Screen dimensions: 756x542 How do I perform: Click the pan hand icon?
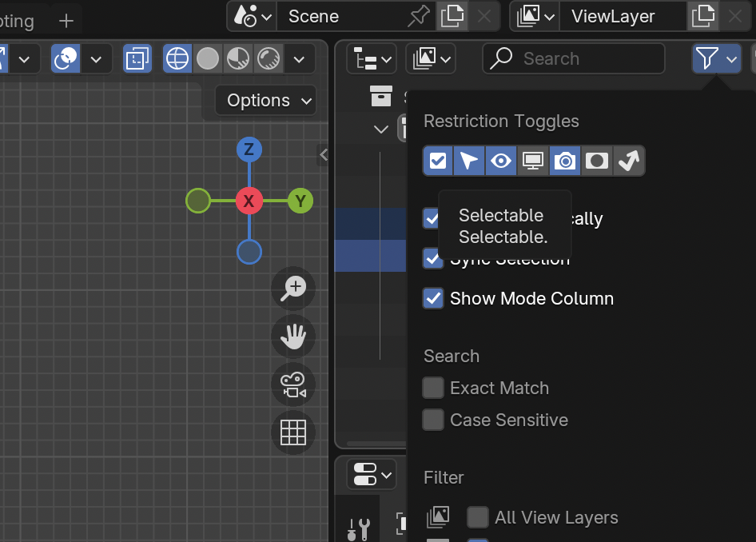click(292, 337)
